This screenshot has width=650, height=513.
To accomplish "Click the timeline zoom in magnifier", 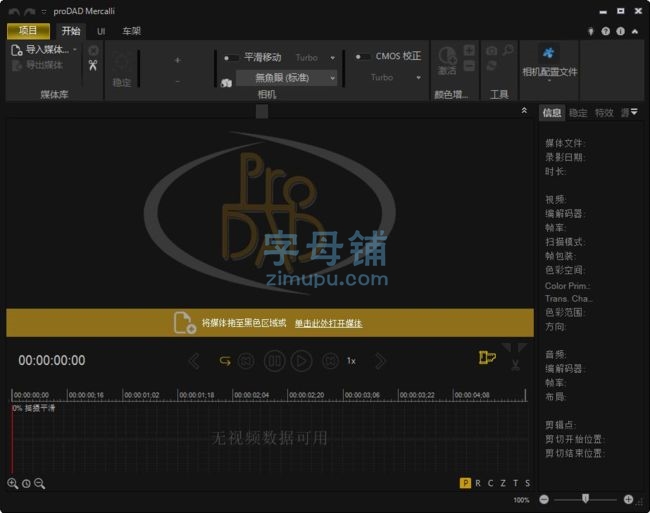I will click(12, 483).
